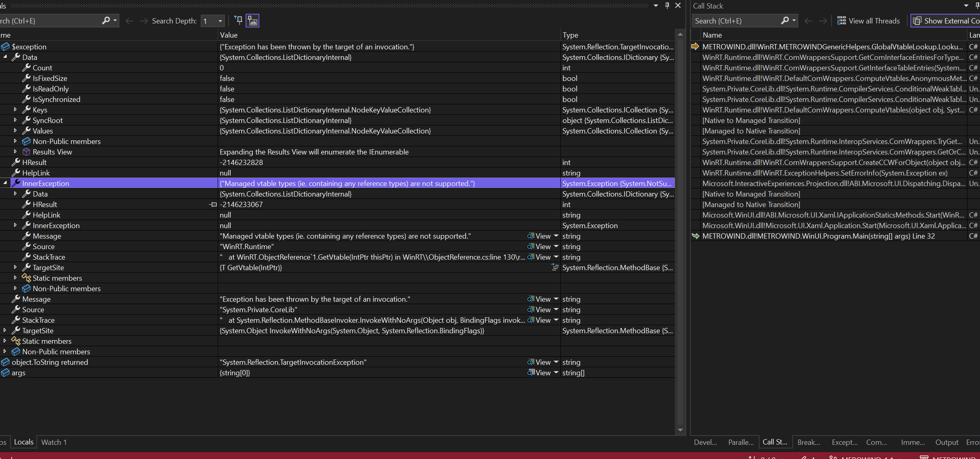
Task: Click the Call Stack search magnifier icon
Action: click(785, 21)
